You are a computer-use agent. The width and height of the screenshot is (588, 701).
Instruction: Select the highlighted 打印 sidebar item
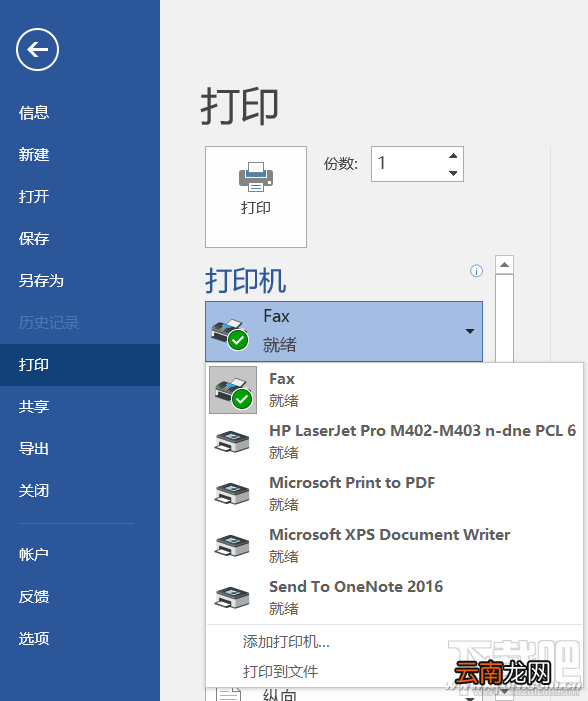pyautogui.click(x=80, y=365)
